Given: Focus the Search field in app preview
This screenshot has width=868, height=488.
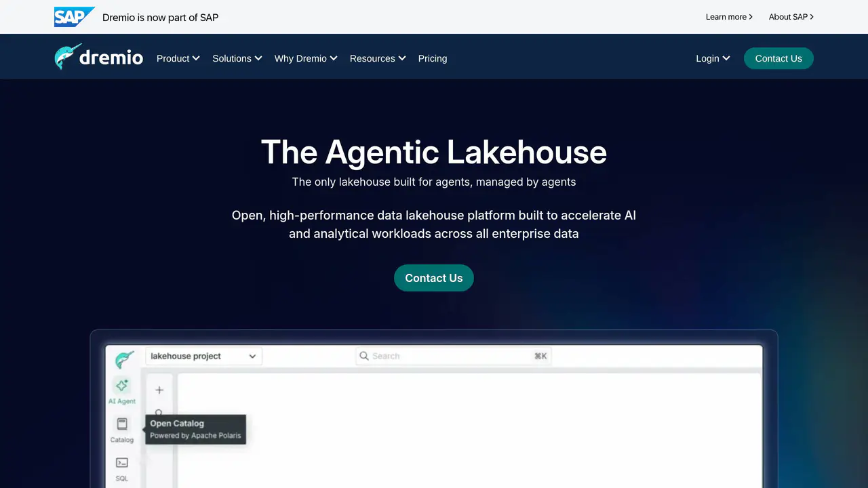Looking at the screenshot, I should (453, 356).
